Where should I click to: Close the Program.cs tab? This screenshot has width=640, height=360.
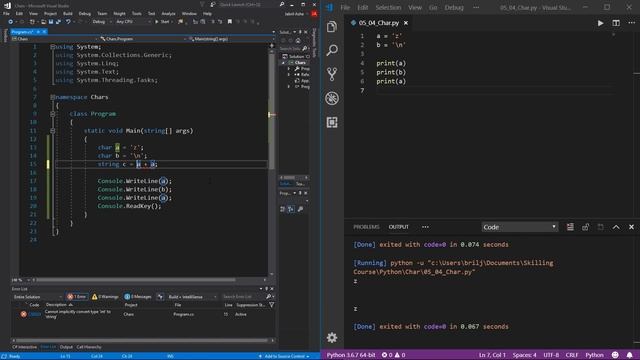(44, 32)
